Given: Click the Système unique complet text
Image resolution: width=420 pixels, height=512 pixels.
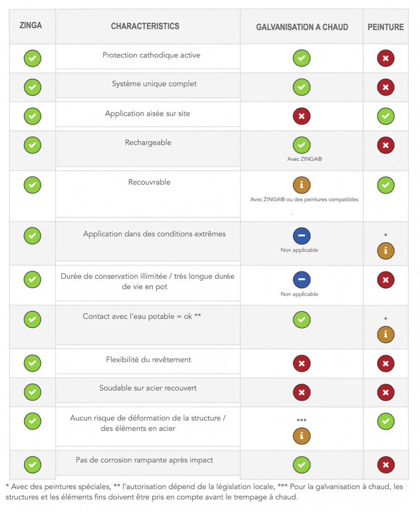Looking at the screenshot, I should click(154, 84).
